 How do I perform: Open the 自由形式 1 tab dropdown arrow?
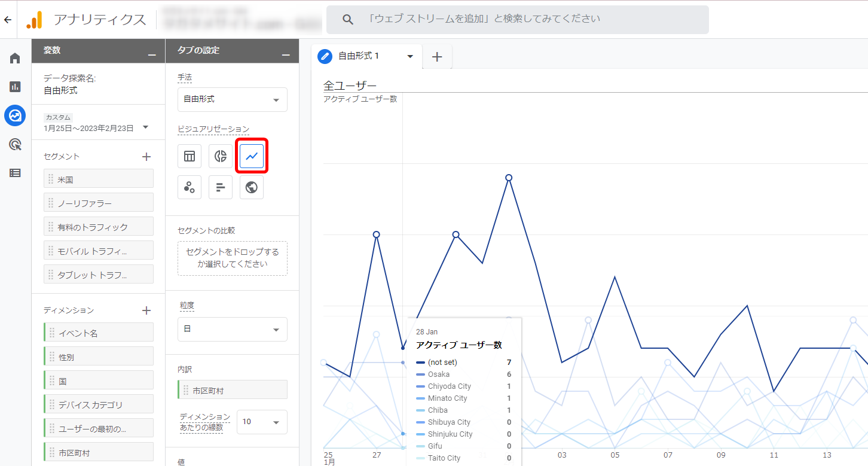[x=410, y=56]
